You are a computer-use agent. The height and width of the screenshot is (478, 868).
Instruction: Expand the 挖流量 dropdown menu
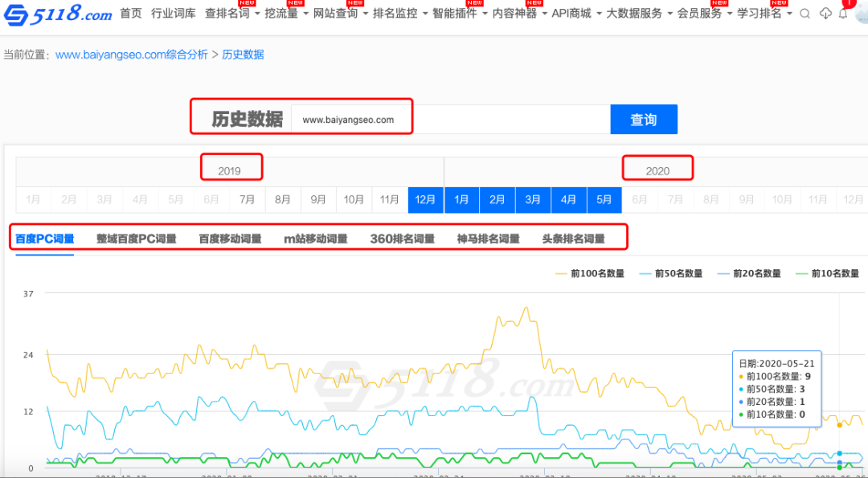287,14
